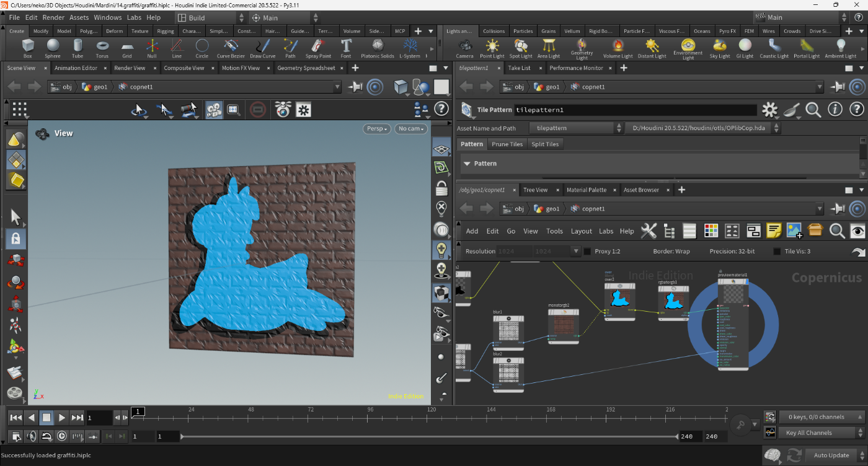
Task: Switch to the Geometry Spreadsheet tab
Action: coord(306,68)
